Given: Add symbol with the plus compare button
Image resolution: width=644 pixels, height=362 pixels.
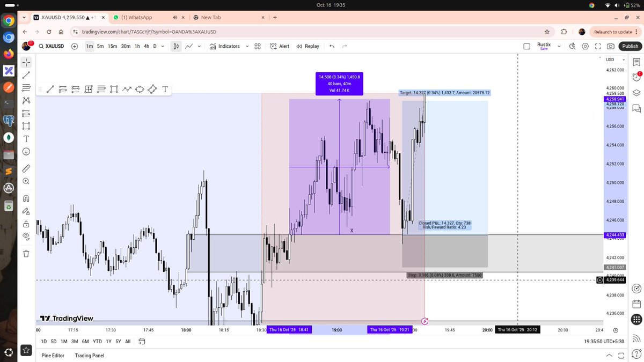Looking at the screenshot, I should click(74, 46).
